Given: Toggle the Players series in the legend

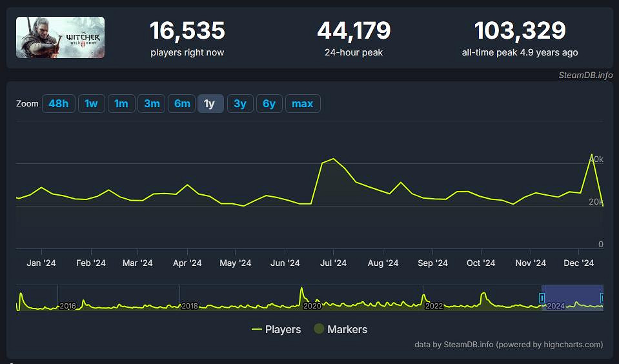Looking at the screenshot, I should [276, 329].
